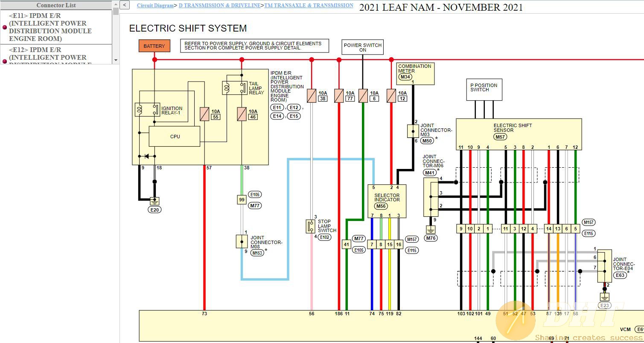The image size is (644, 343).
Task: Click the IGNITION RELAY-1 label
Action: click(x=172, y=111)
